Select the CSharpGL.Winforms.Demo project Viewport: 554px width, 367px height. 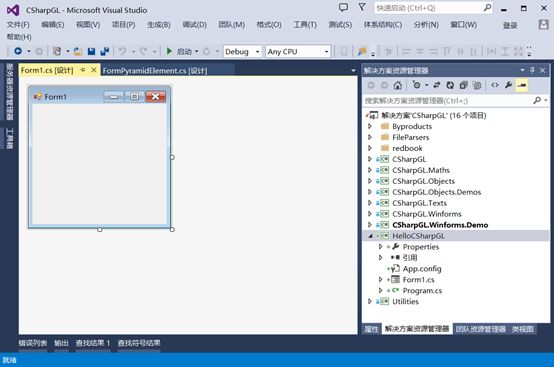[440, 225]
